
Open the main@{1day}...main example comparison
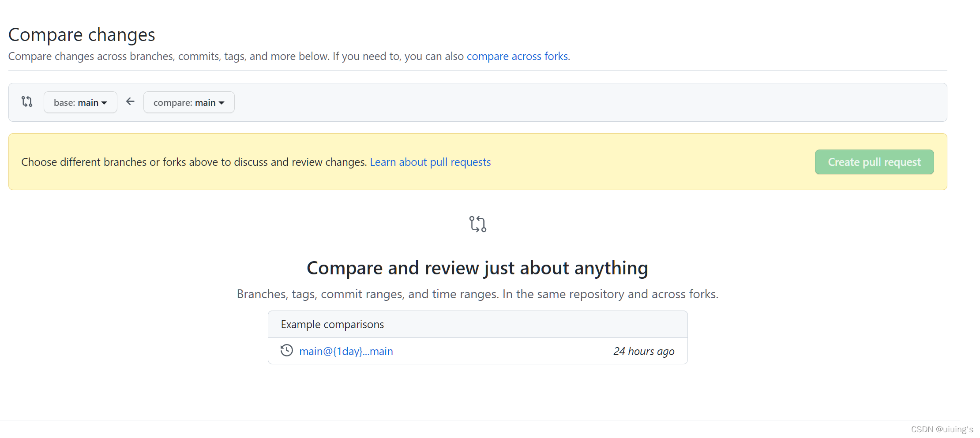pyautogui.click(x=346, y=352)
